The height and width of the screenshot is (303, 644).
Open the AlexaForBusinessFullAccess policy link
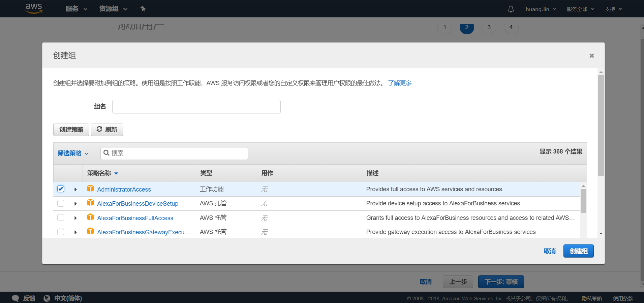pos(135,218)
